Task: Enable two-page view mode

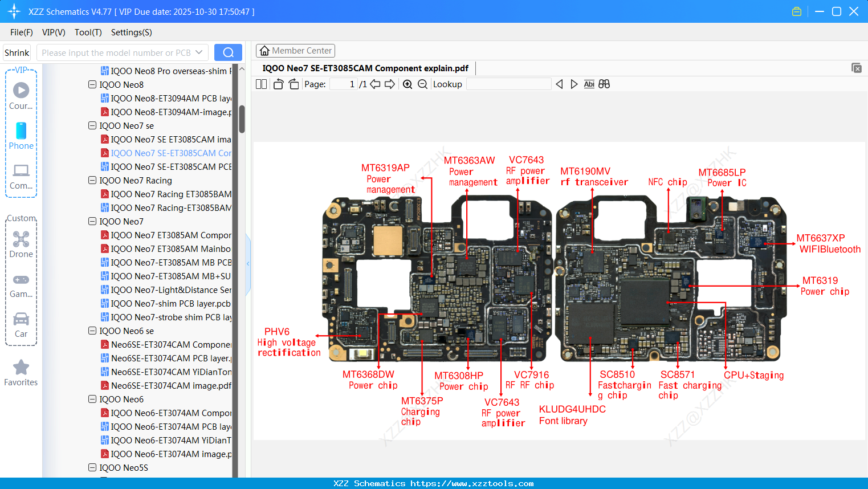Action: [x=261, y=84]
